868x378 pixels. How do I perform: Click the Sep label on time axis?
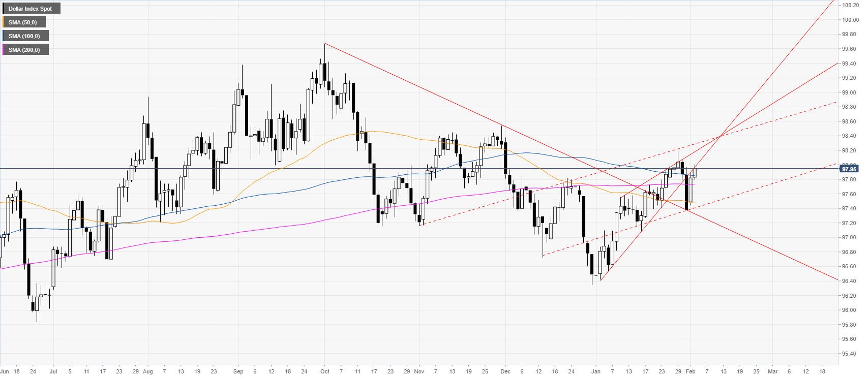[238, 371]
